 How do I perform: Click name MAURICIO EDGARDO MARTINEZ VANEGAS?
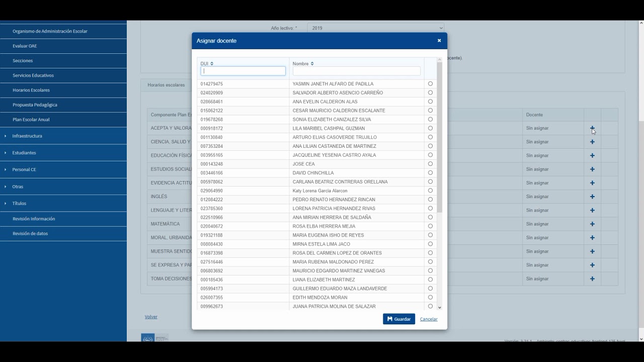click(x=339, y=270)
